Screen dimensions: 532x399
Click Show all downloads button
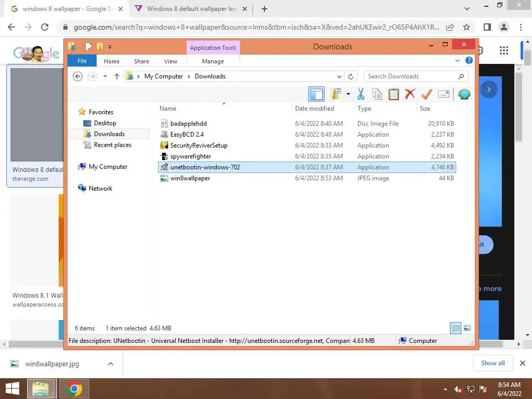point(493,363)
